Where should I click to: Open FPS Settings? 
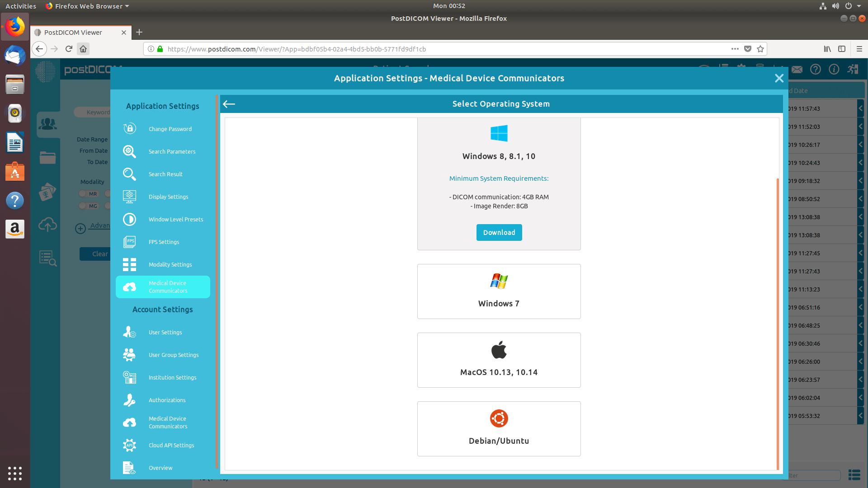coord(163,242)
